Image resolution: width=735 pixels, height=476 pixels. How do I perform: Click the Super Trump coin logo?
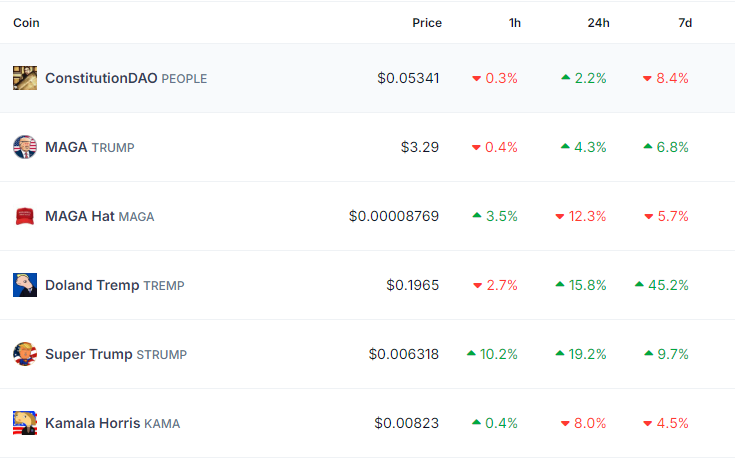click(25, 354)
